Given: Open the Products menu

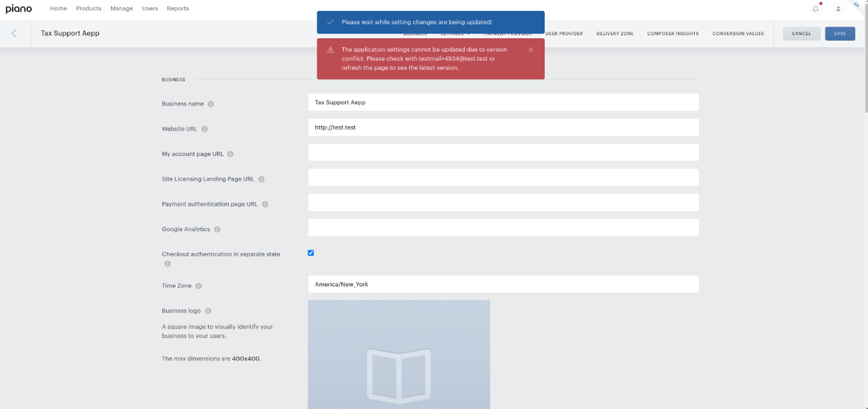Looking at the screenshot, I should (89, 9).
